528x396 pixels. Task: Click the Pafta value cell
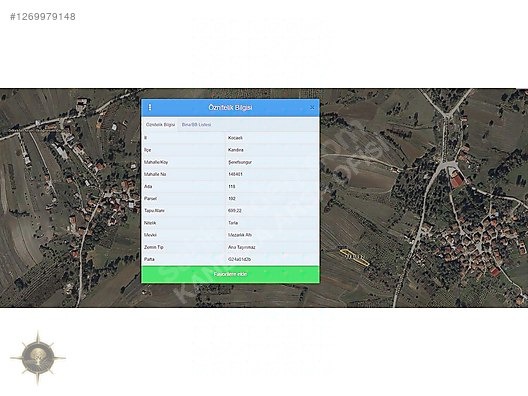pos(271,259)
